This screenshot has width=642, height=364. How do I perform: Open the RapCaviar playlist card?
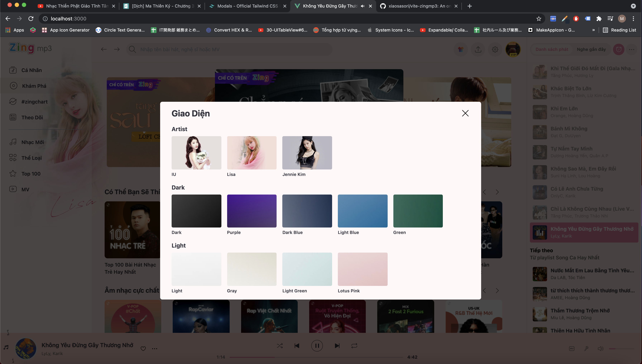(201, 317)
